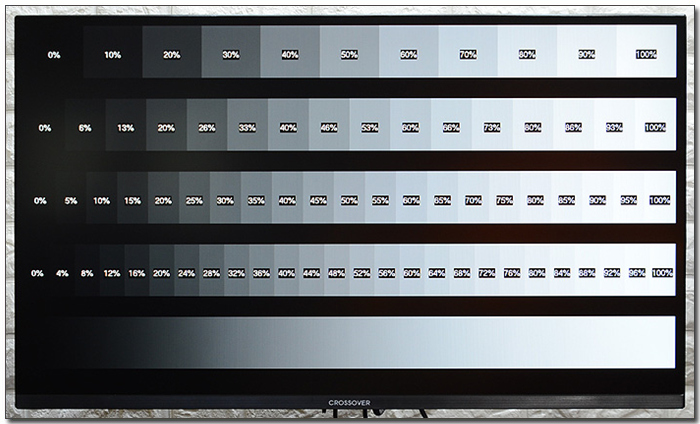
Task: Pick the 76% gray swatch
Action: click(x=512, y=270)
